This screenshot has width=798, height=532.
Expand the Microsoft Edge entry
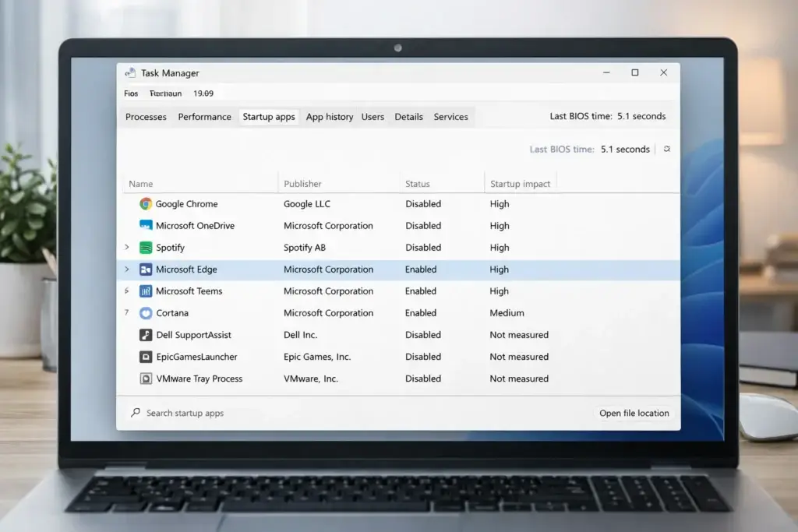127,269
